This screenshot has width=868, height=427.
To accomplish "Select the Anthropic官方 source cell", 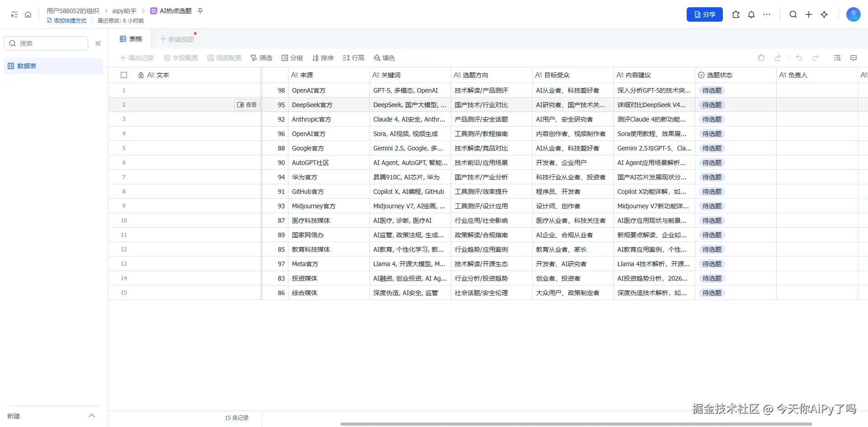I will (329, 119).
